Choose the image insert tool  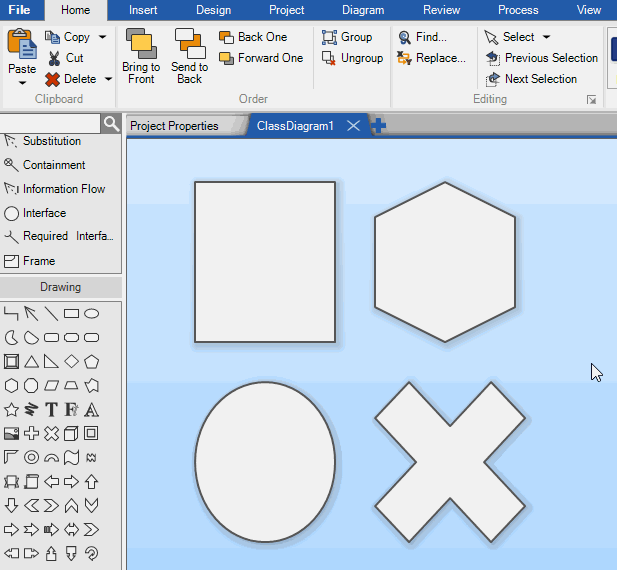11,433
